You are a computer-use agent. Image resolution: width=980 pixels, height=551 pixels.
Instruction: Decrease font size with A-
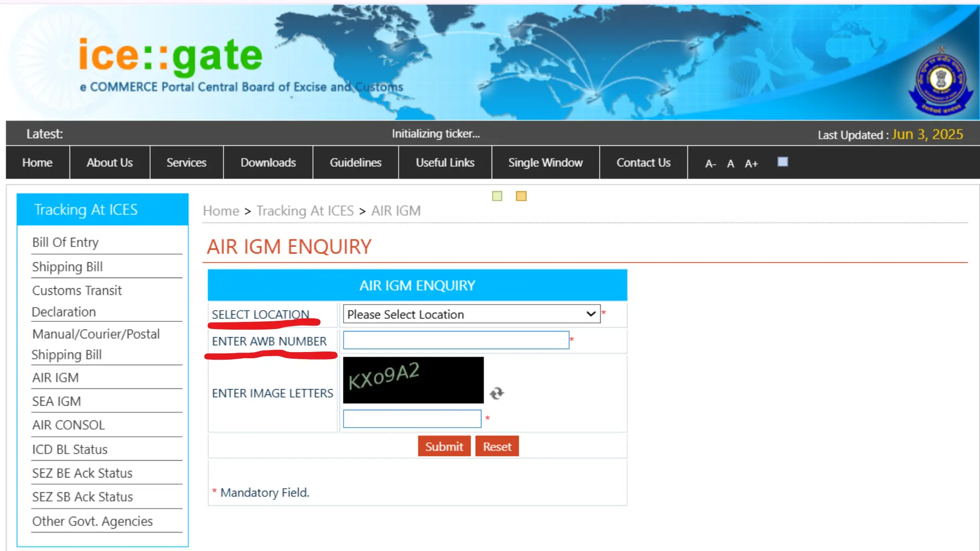pyautogui.click(x=710, y=164)
